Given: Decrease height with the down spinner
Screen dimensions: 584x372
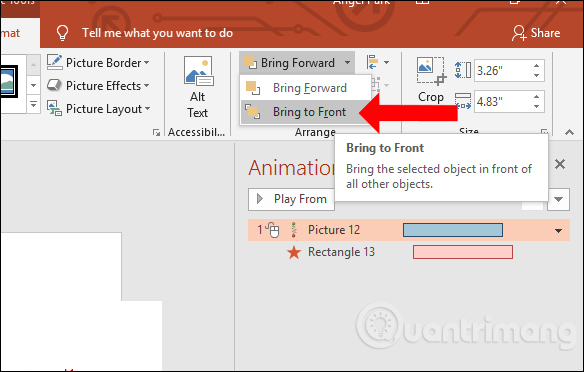Looking at the screenshot, I should coord(536,76).
